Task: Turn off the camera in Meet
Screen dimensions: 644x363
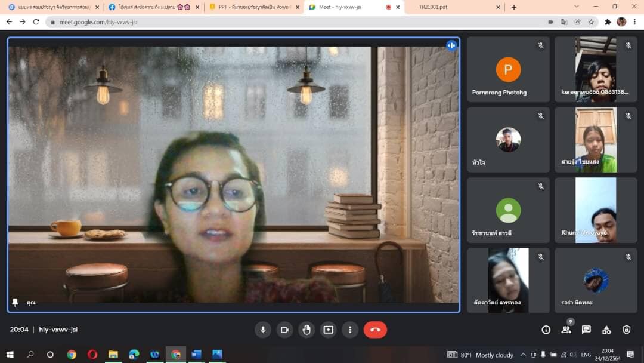Action: coord(284,330)
